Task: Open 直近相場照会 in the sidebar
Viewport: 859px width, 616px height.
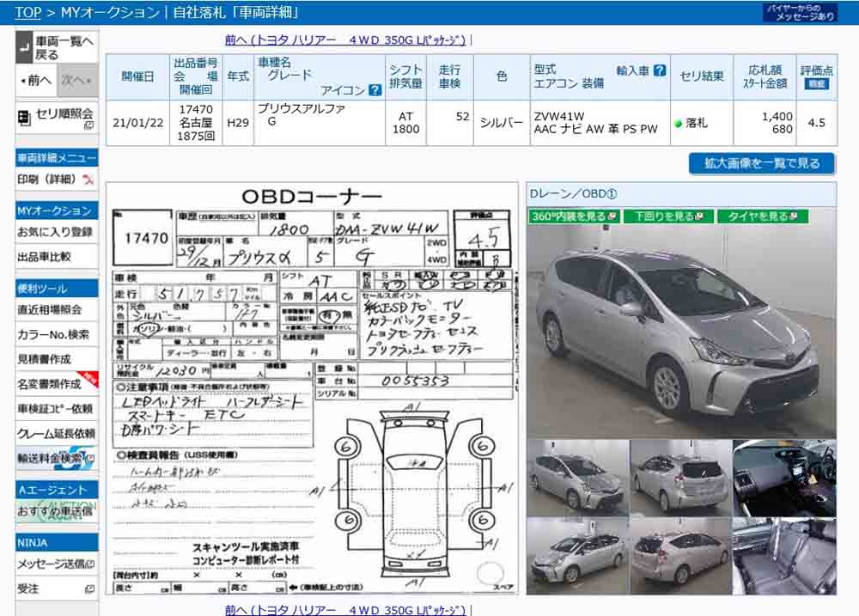Action: [x=57, y=309]
